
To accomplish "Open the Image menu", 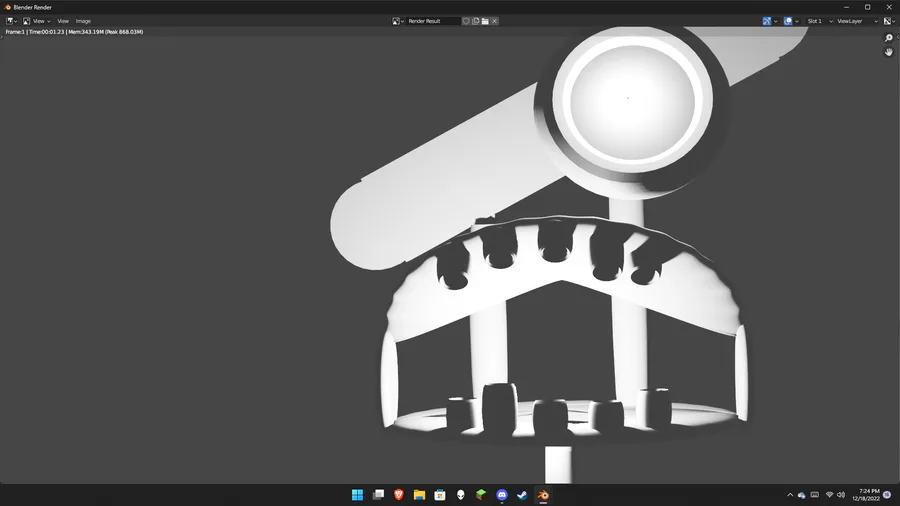I will [x=83, y=21].
